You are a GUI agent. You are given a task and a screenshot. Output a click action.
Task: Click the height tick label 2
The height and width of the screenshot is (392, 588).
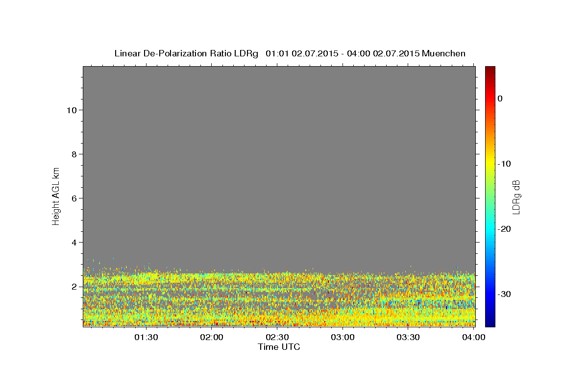click(74, 286)
